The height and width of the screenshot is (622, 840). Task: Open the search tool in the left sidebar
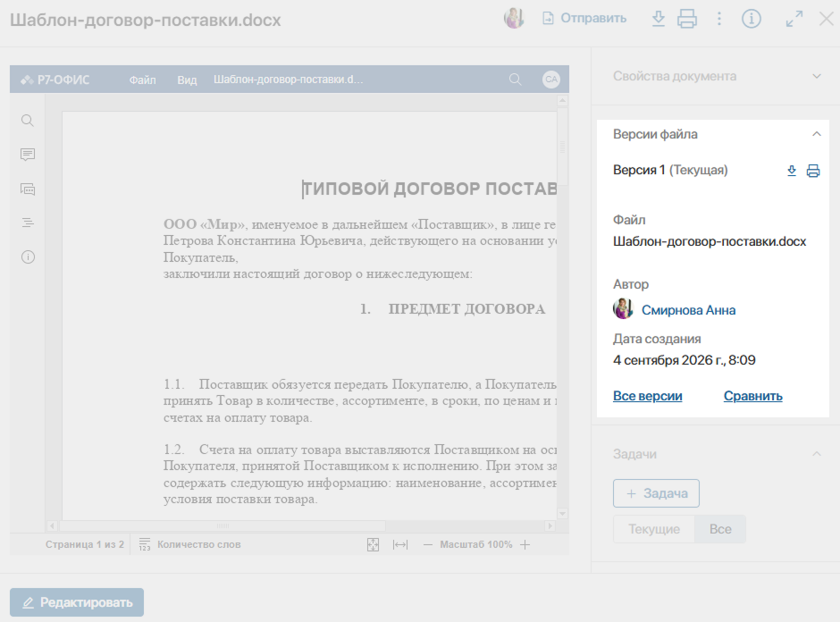(28, 121)
